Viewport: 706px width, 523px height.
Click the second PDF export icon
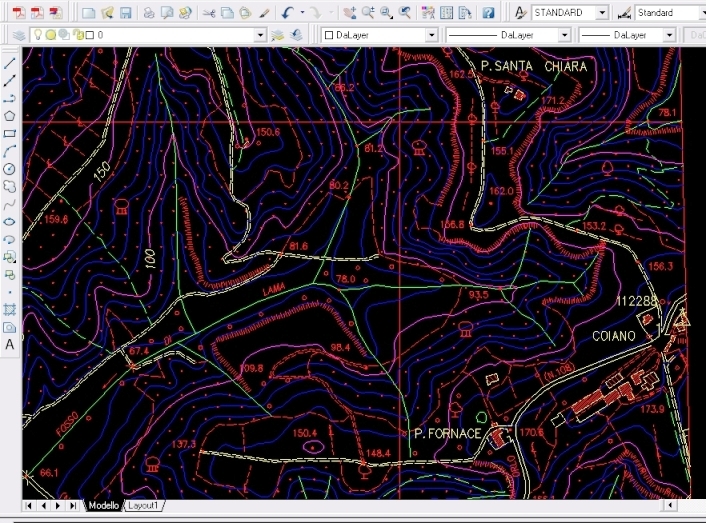[x=37, y=13]
